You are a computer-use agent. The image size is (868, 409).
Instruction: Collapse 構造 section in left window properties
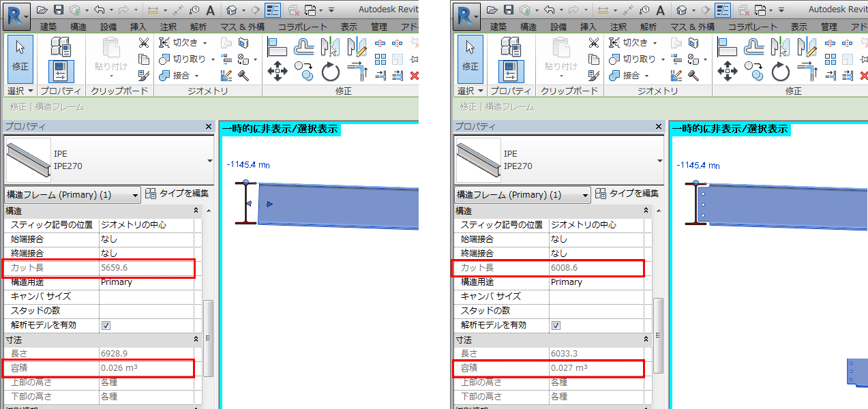196,211
